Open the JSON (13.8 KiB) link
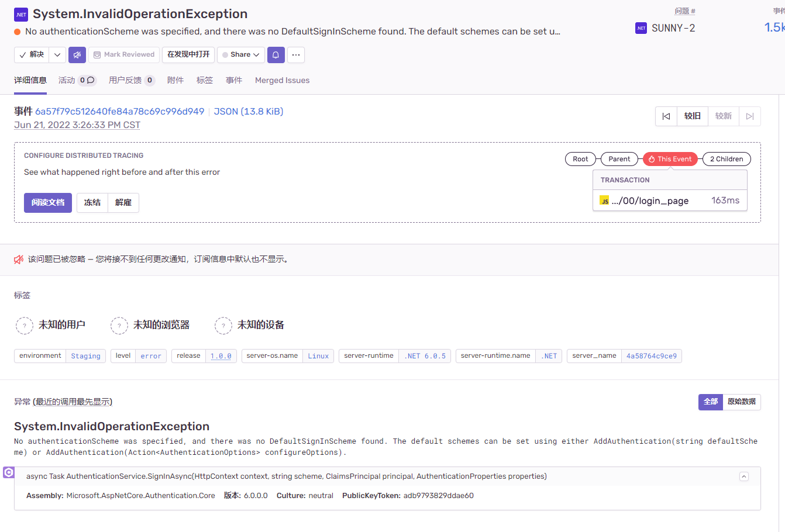This screenshot has width=785, height=532. click(x=249, y=111)
